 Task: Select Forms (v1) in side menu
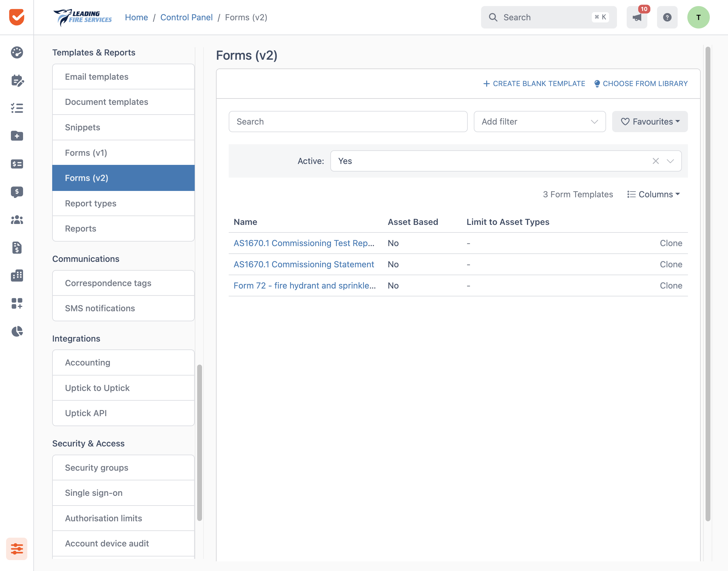tap(123, 153)
